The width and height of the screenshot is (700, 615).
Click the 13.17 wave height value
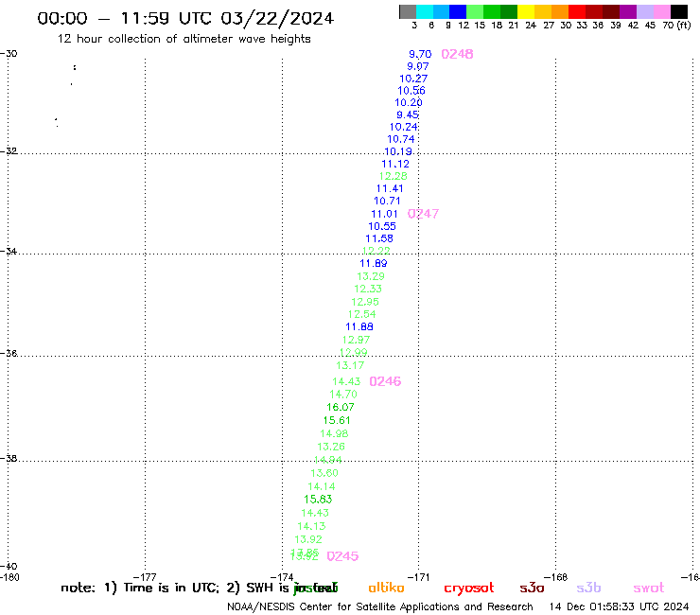click(350, 366)
